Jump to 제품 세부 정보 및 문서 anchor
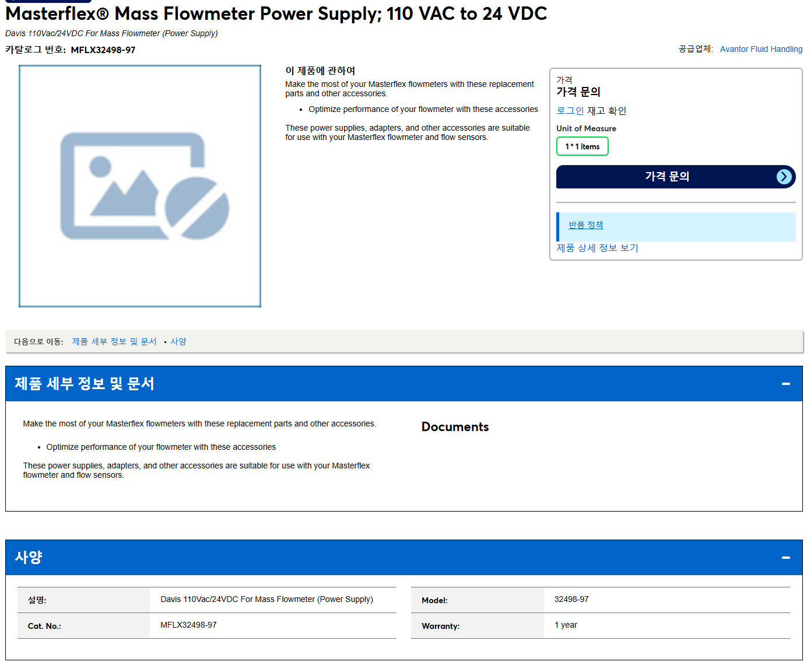The image size is (807, 672). coord(114,342)
